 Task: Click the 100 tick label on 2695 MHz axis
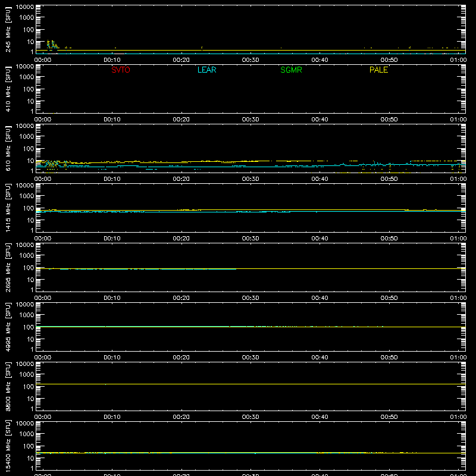point(29,268)
